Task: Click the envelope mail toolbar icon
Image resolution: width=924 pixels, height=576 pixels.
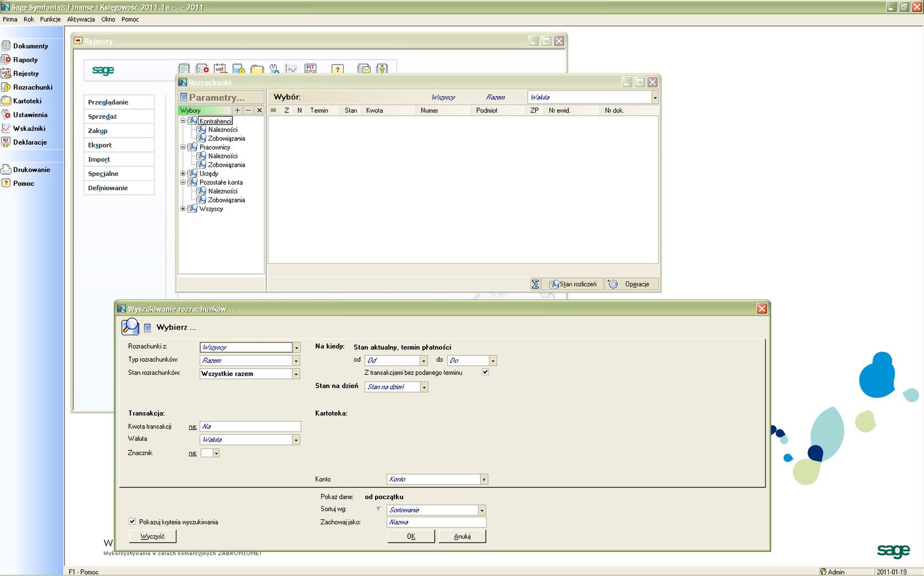Action: pyautogui.click(x=364, y=69)
